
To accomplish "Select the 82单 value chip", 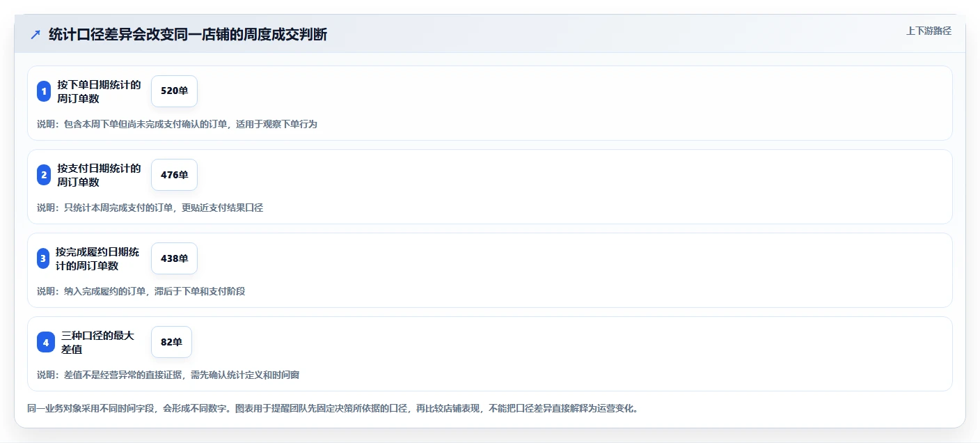I will coord(171,342).
